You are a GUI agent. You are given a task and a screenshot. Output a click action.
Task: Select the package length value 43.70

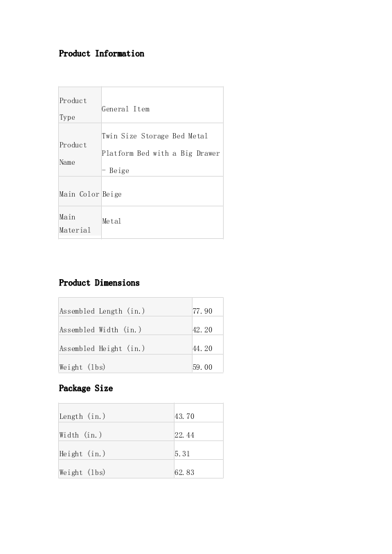click(184, 417)
